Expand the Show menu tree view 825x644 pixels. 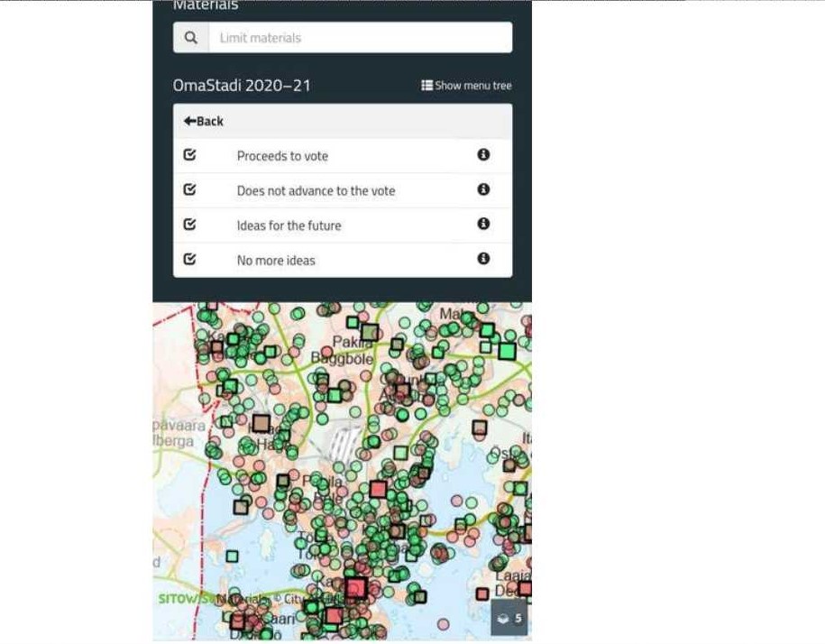pos(466,86)
